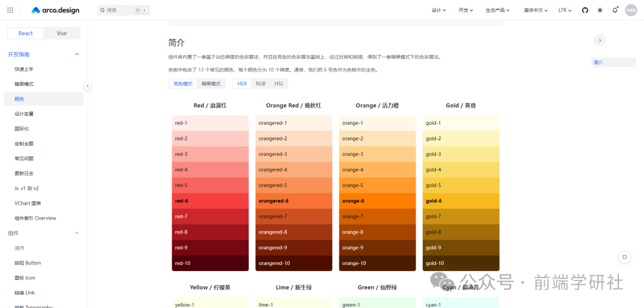The height and width of the screenshot is (308, 644).
Task: Open the 开发 dropdown menu
Action: (x=466, y=10)
